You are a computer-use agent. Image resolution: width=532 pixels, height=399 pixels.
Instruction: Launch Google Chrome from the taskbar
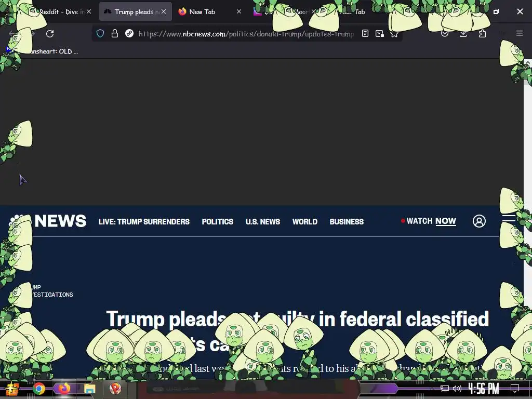[x=38, y=389]
